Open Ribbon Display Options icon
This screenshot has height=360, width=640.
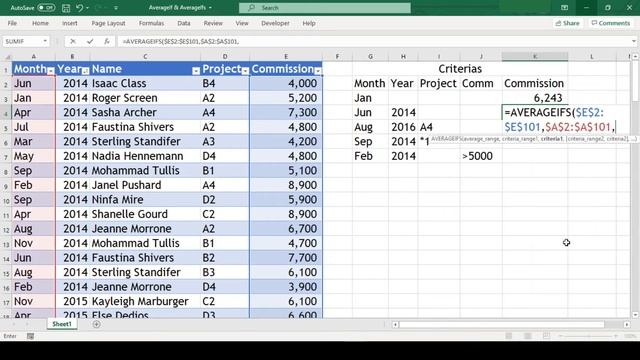(x=564, y=8)
